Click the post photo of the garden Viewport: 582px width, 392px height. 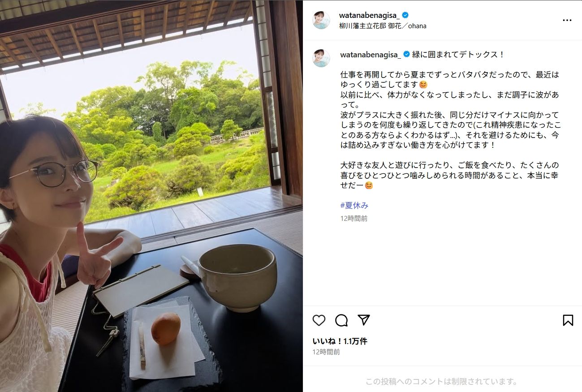pyautogui.click(x=151, y=196)
